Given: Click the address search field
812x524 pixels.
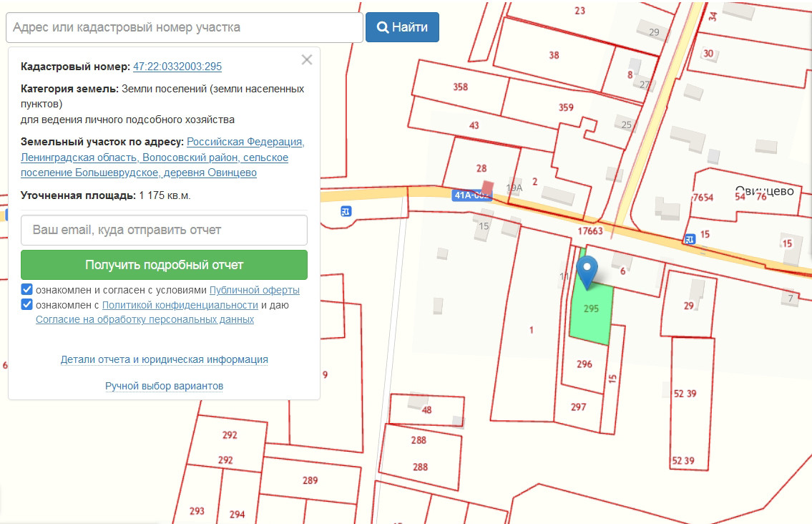Looking at the screenshot, I should (x=185, y=27).
